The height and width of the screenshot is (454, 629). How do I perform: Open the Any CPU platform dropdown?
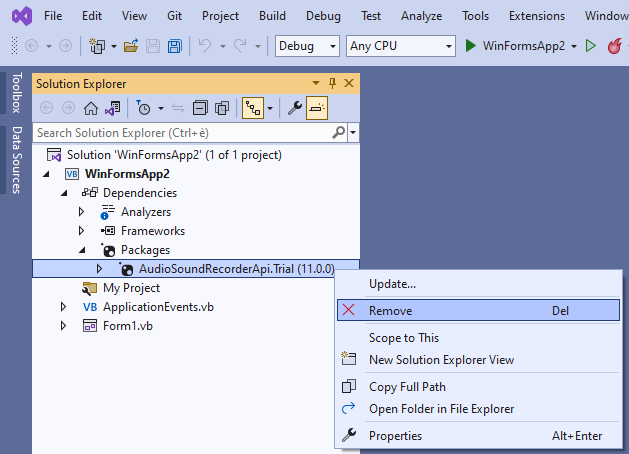(400, 46)
